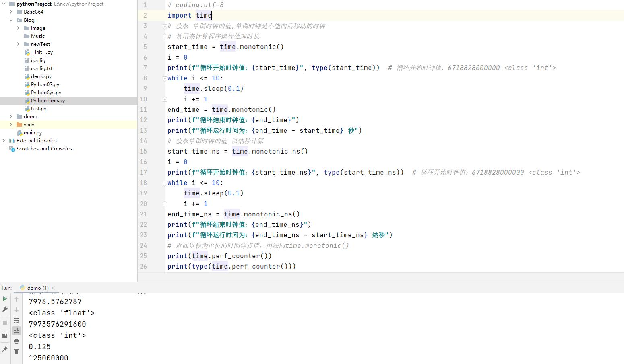Close the demo (1) run tab
The image size is (624, 364).
click(53, 288)
